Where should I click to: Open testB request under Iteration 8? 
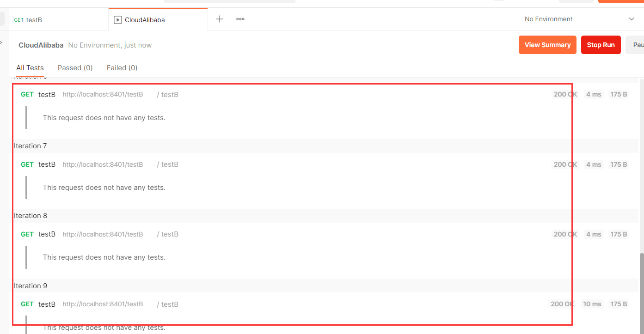click(x=47, y=234)
